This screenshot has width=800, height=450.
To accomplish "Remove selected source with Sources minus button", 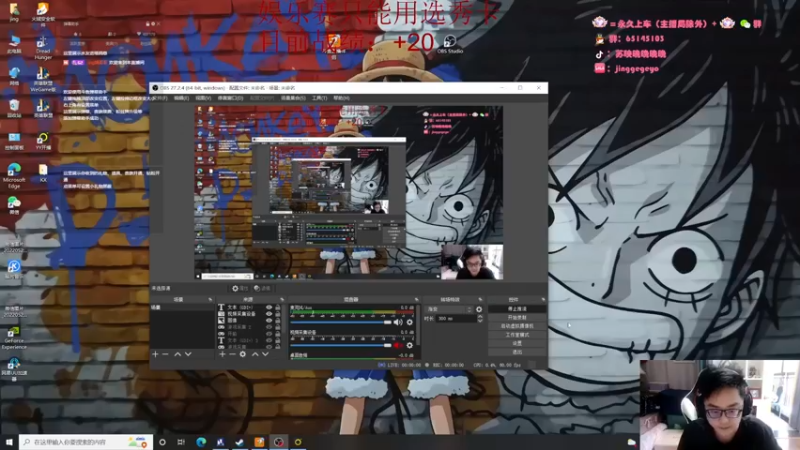I will click(232, 354).
